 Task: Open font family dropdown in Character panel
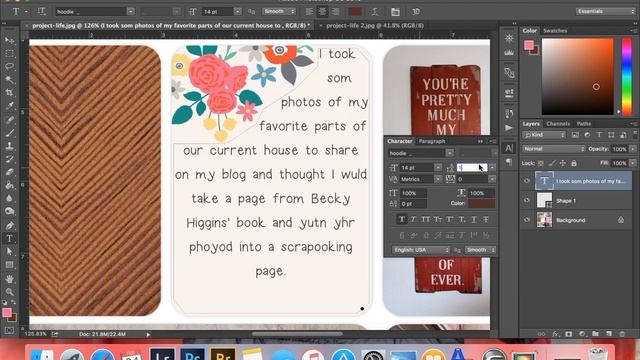click(x=449, y=153)
